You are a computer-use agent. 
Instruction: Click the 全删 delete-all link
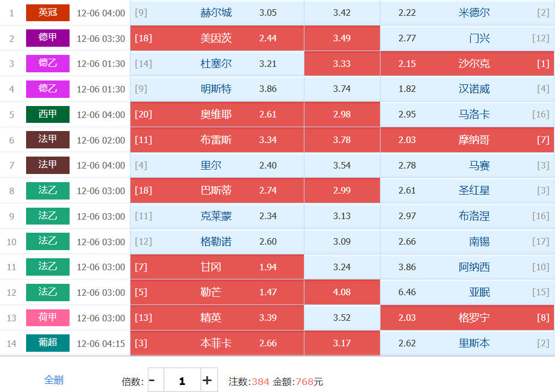(x=54, y=379)
